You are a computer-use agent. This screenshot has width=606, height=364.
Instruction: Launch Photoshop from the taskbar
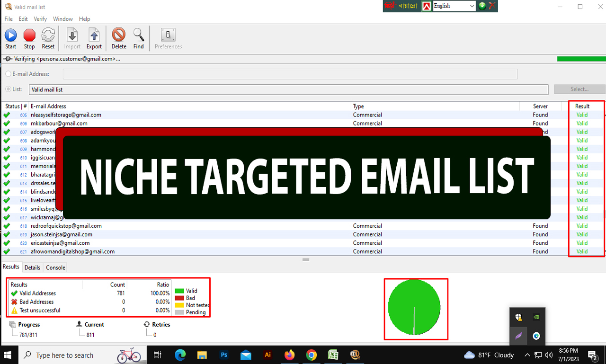[224, 355]
